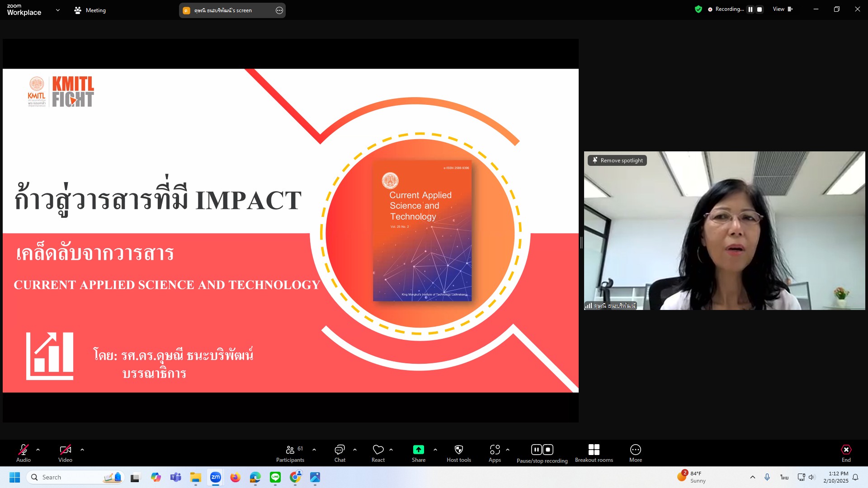Viewport: 868px width, 488px height.
Task: Select the Meeting tab
Action: pyautogui.click(x=90, y=10)
